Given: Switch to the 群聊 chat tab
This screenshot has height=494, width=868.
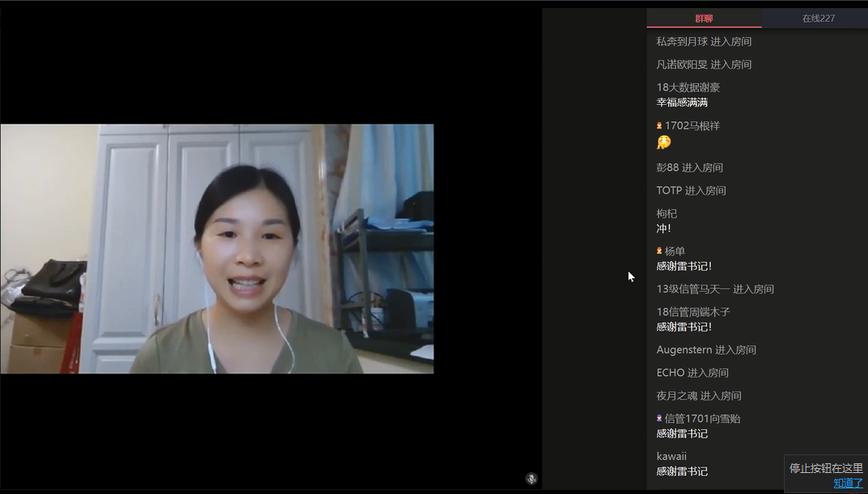Looking at the screenshot, I should 704,19.
